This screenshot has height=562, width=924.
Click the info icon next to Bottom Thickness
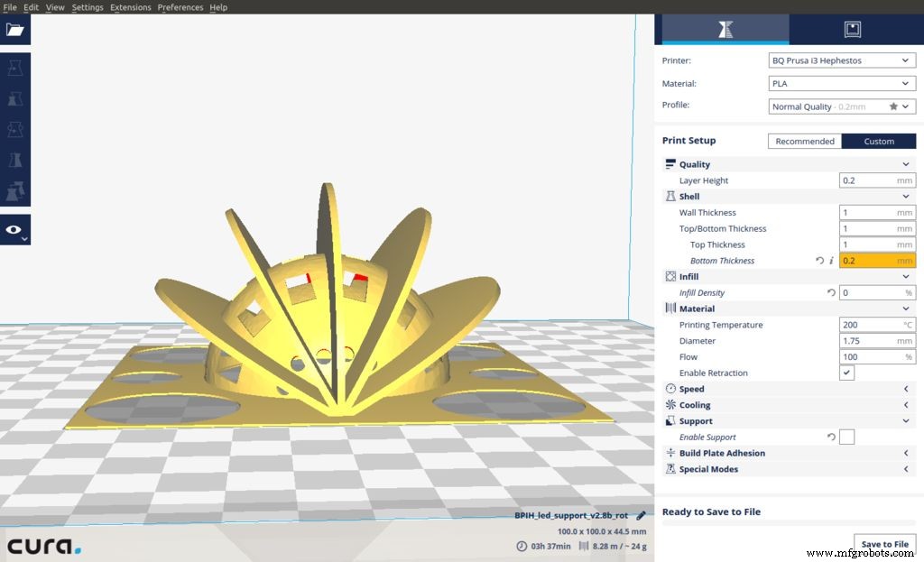pyautogui.click(x=831, y=261)
